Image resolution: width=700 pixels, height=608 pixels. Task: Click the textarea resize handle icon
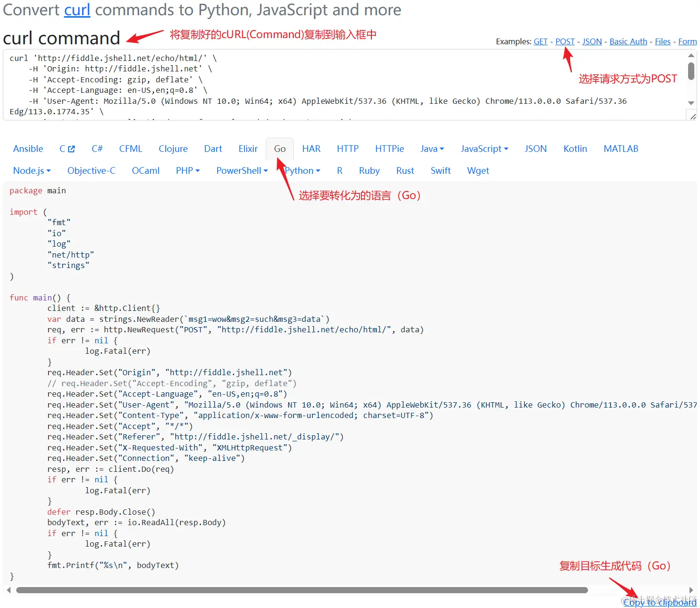coord(693,116)
